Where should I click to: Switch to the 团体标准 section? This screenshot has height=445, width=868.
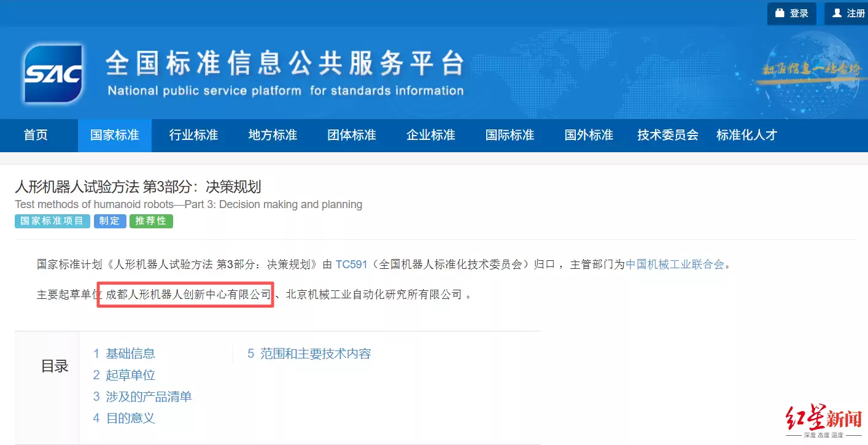point(352,135)
